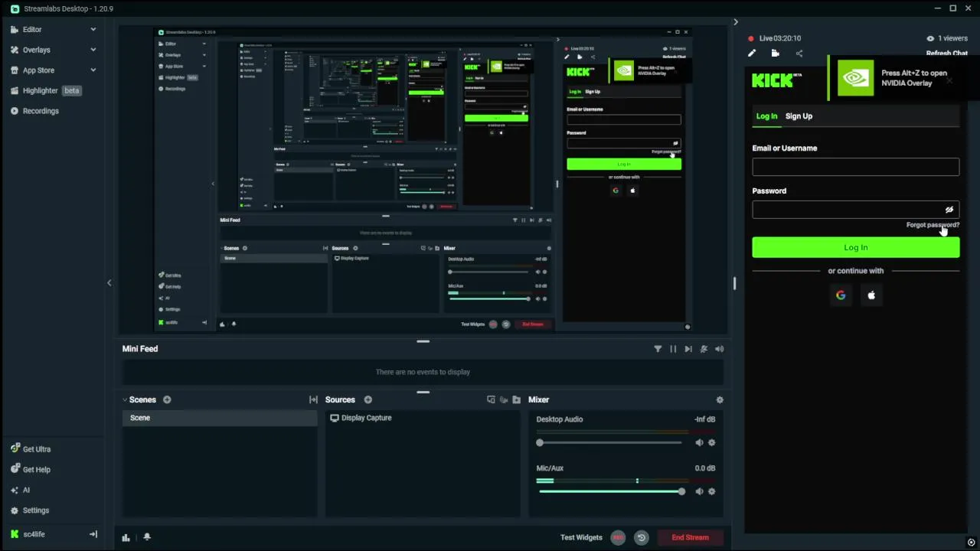This screenshot has width=980, height=551.
Task: Filter events in the Mini Feed
Action: coord(658,349)
